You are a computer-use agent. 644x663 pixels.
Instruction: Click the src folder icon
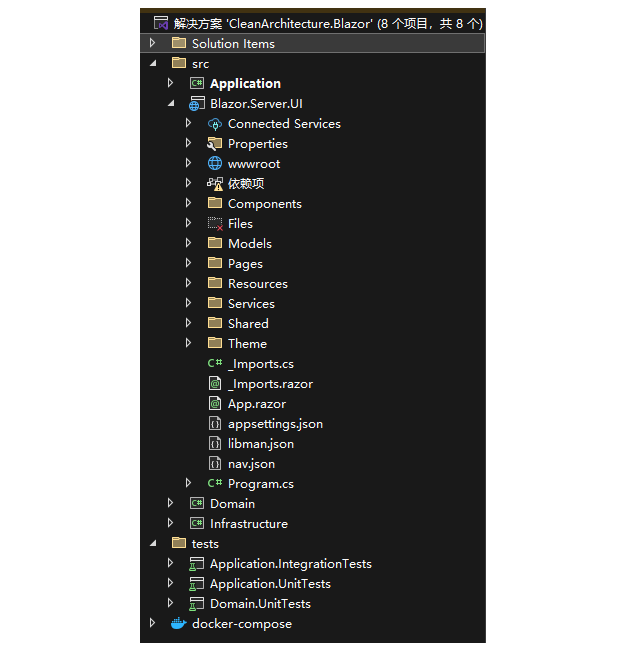pos(179,63)
